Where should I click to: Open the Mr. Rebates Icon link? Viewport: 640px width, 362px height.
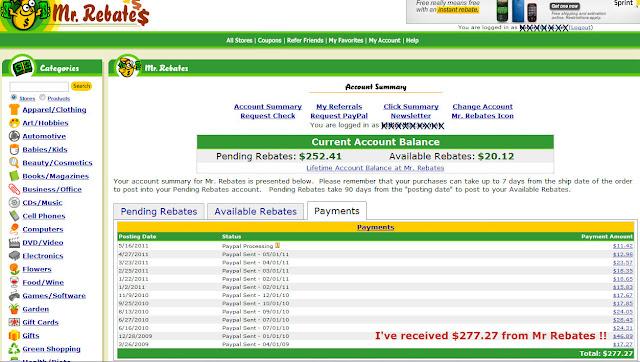coord(482,116)
